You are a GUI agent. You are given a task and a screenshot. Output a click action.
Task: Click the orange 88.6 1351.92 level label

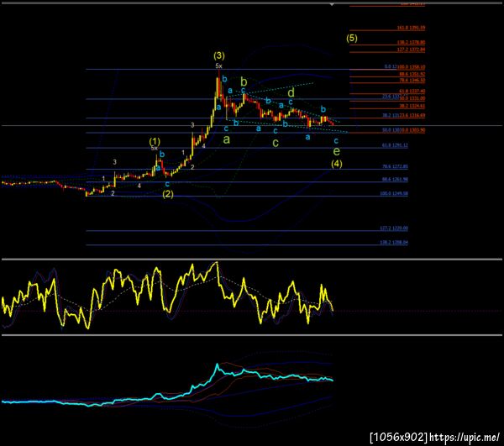tap(412, 74)
